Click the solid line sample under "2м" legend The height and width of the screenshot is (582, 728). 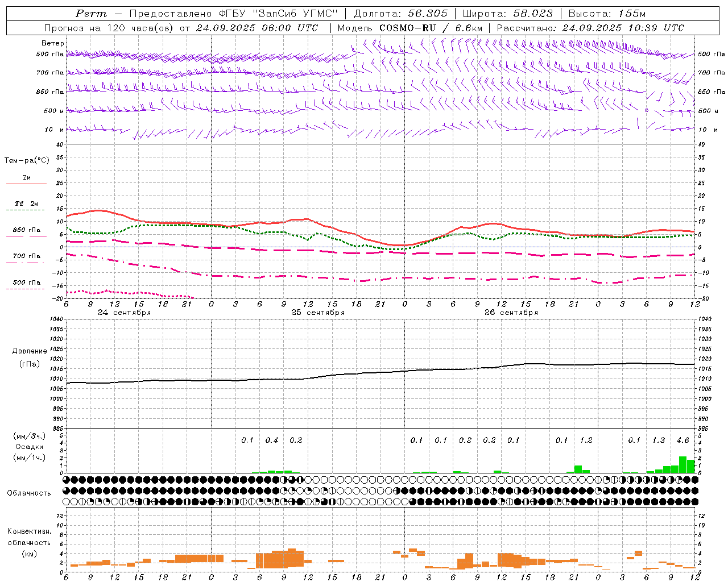point(26,184)
